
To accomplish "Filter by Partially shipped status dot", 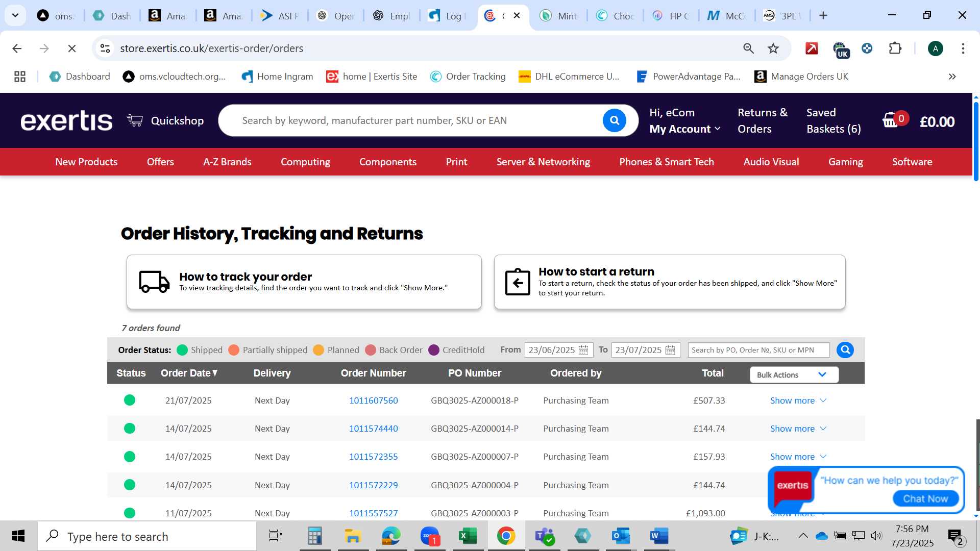I will [234, 350].
